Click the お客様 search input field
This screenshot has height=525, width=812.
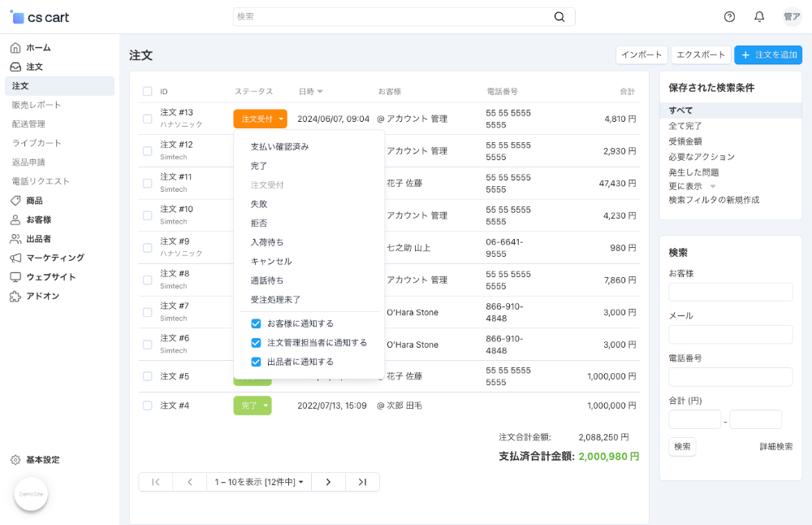tap(730, 292)
